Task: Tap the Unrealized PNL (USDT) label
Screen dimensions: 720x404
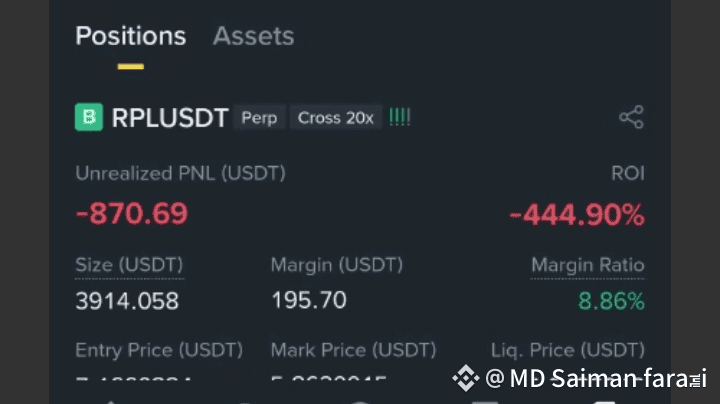Action: click(x=180, y=173)
